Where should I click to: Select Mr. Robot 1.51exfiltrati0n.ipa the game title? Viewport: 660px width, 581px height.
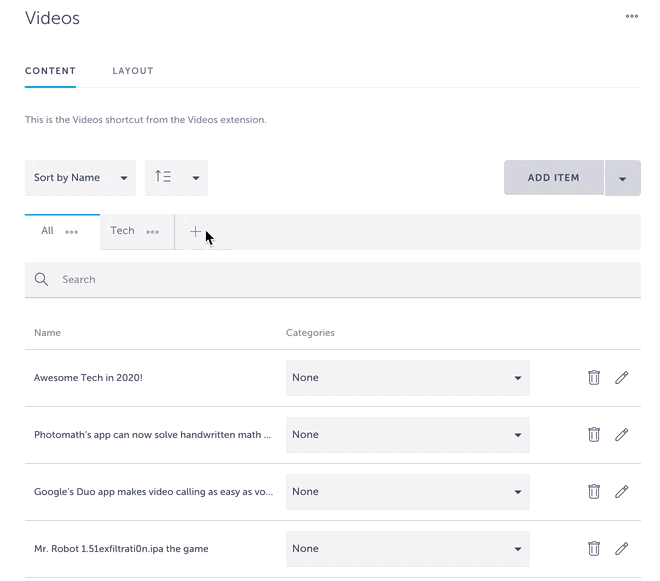tap(121, 549)
